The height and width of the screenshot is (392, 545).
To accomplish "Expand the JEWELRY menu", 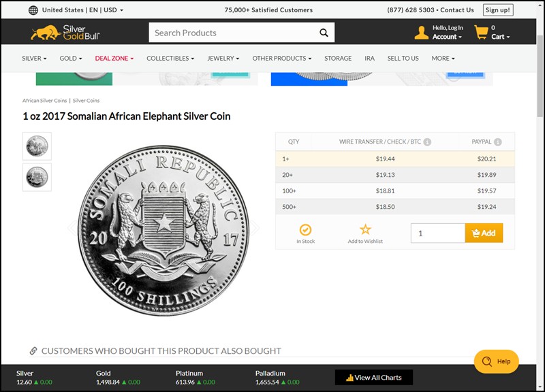I will tap(223, 59).
